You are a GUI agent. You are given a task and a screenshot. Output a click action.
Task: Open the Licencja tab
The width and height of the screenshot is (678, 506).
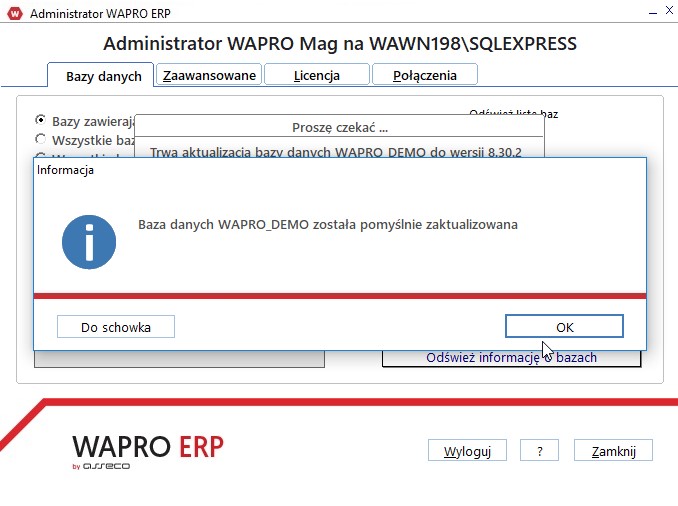click(317, 75)
